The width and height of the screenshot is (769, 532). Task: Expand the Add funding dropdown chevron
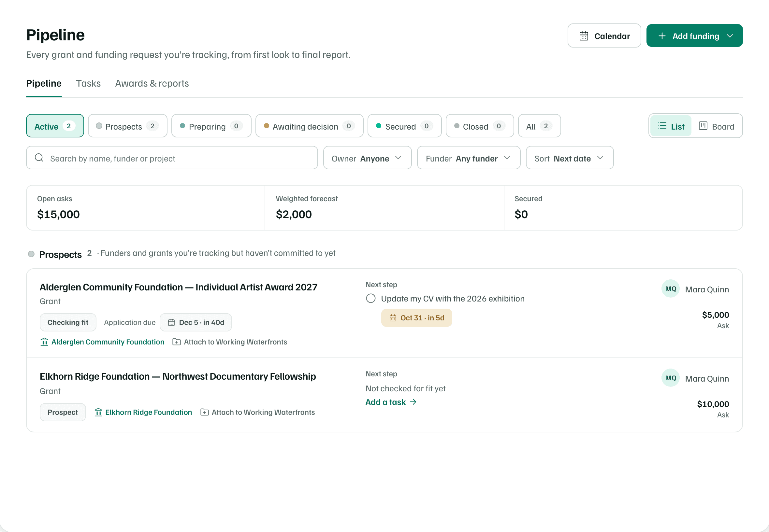tap(730, 36)
